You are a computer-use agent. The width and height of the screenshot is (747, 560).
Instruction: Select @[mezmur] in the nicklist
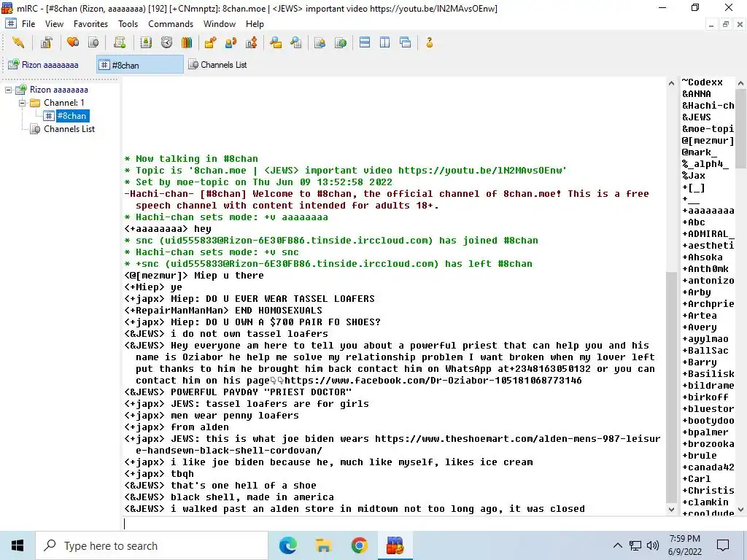[x=708, y=141]
